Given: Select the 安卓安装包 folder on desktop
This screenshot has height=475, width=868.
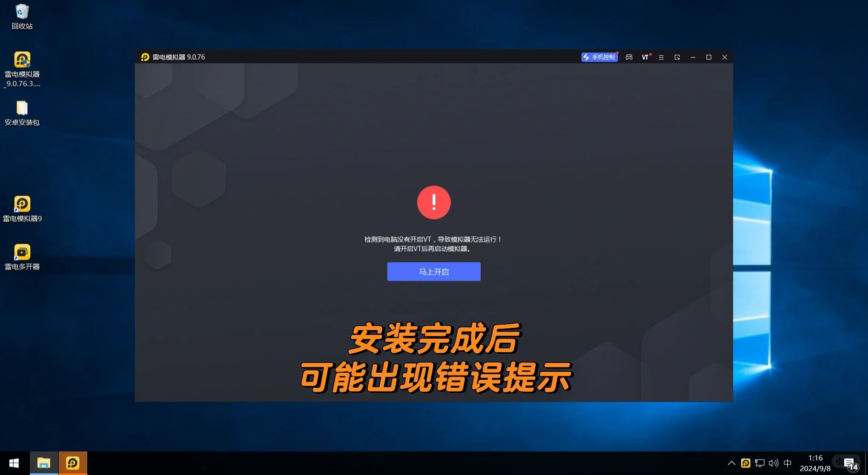Looking at the screenshot, I should 22,113.
